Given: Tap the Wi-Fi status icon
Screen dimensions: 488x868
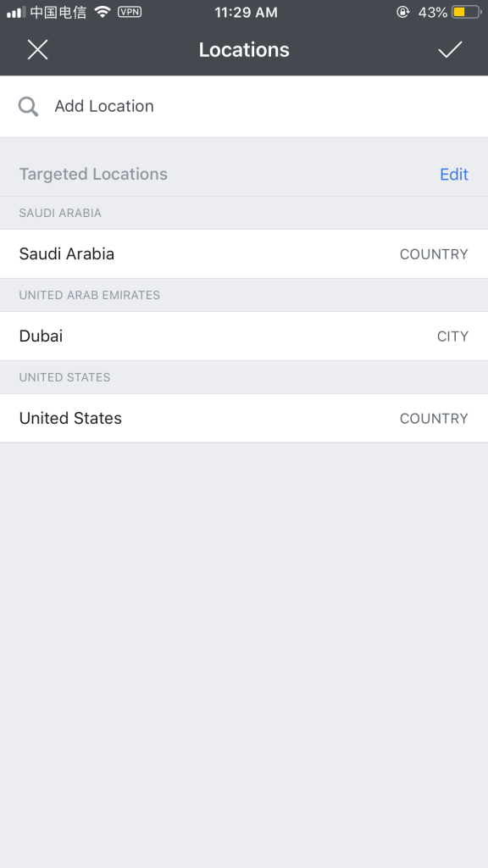Looking at the screenshot, I should pyautogui.click(x=103, y=12).
